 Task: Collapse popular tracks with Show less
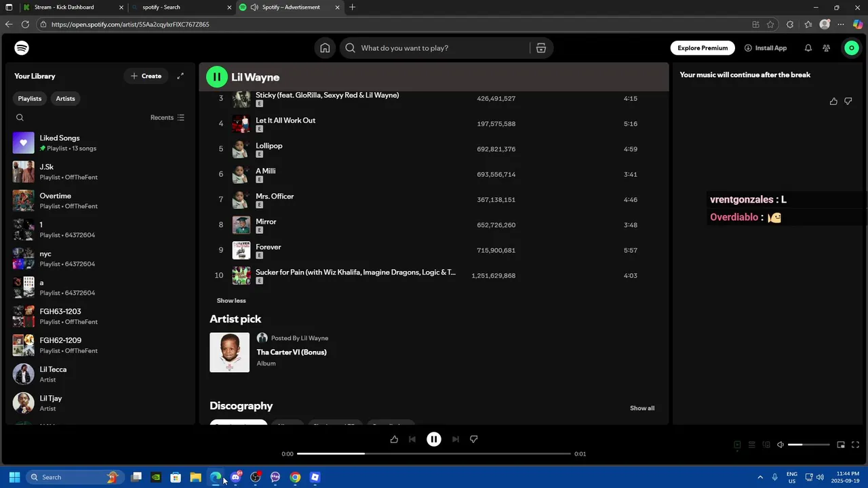click(231, 300)
